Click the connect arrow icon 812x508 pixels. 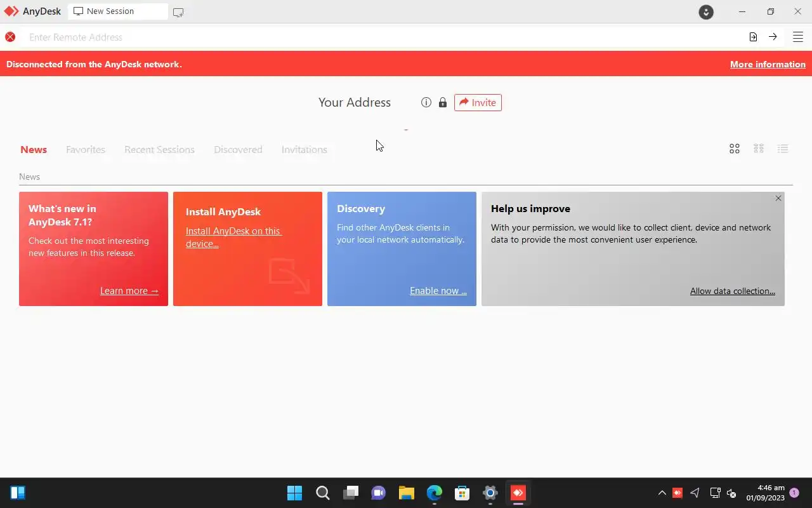(773, 37)
